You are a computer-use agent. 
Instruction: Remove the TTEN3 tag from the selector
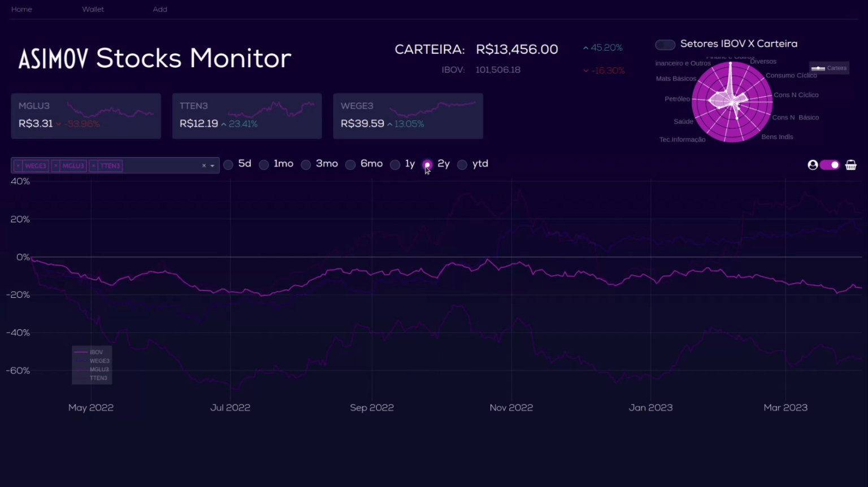click(x=94, y=166)
